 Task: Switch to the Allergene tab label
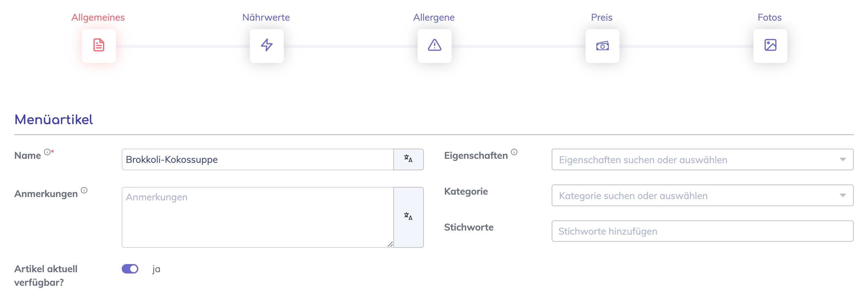point(434,17)
